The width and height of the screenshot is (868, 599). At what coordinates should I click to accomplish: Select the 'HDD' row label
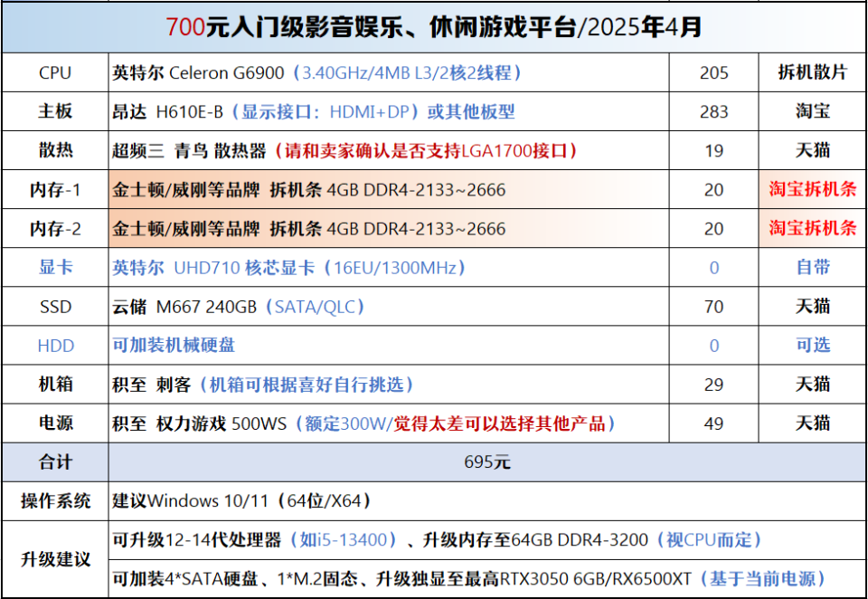pos(55,346)
